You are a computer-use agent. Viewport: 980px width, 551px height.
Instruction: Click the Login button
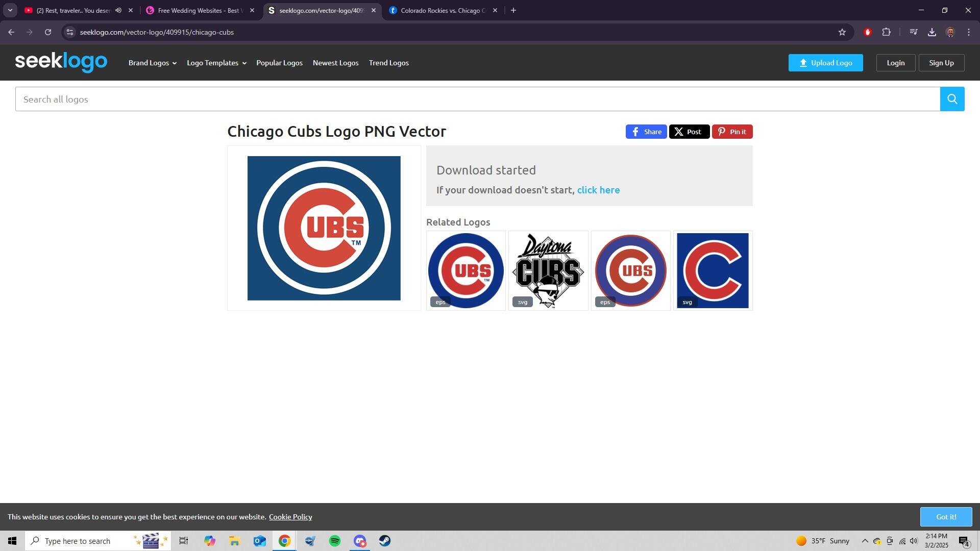click(x=895, y=63)
